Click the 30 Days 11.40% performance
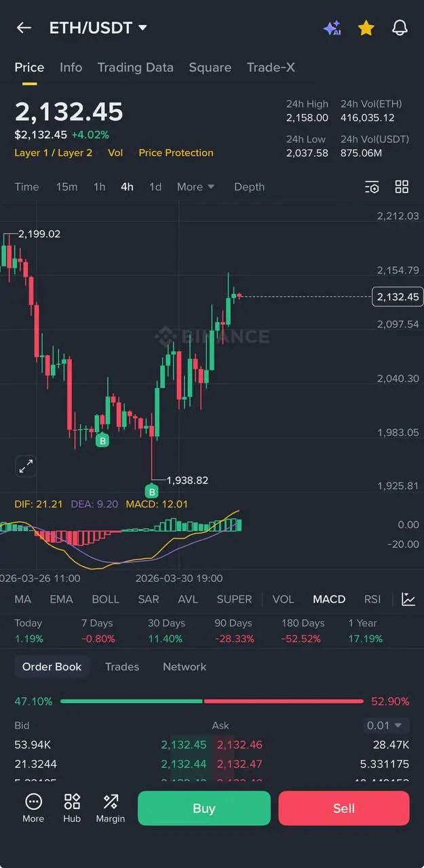 166,631
